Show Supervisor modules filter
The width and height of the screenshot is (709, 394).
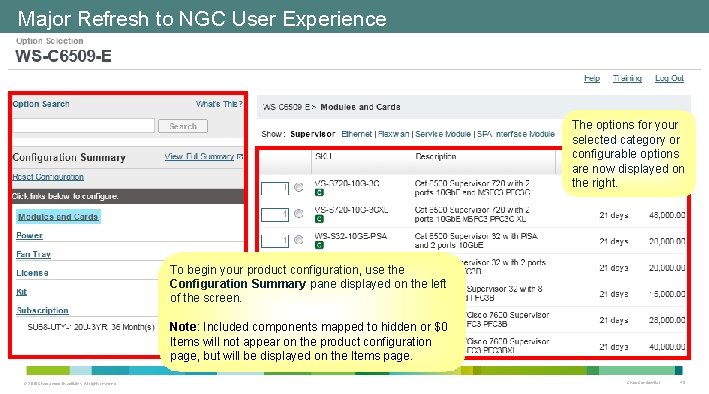312,134
